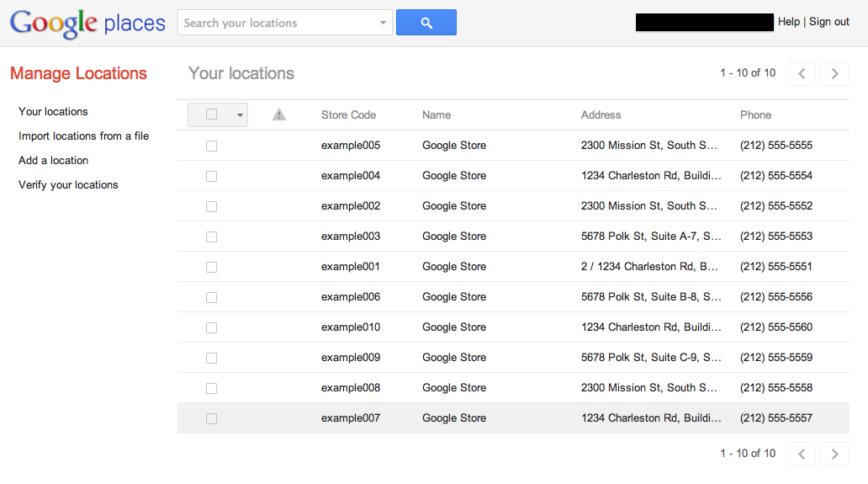Viewport: 868px width, 484px height.
Task: Sort by Store Code column header
Action: coord(348,115)
